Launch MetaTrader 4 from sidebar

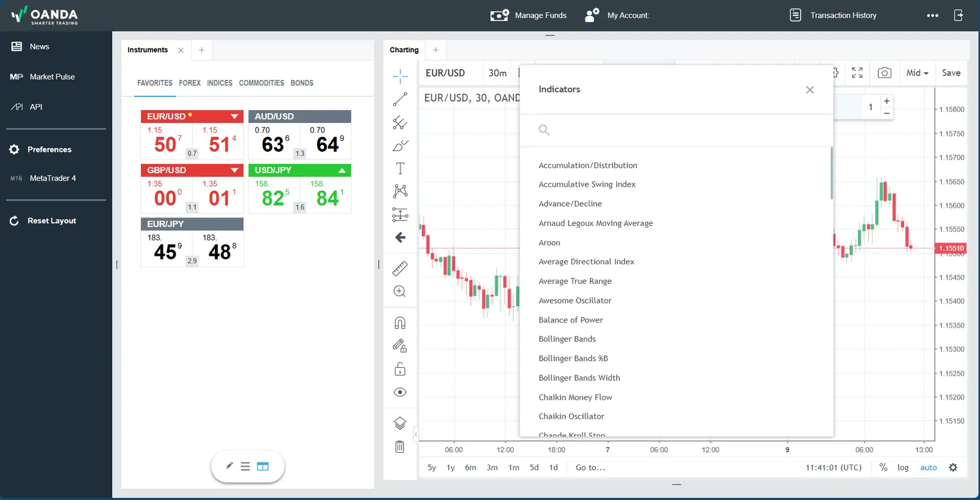coord(43,178)
